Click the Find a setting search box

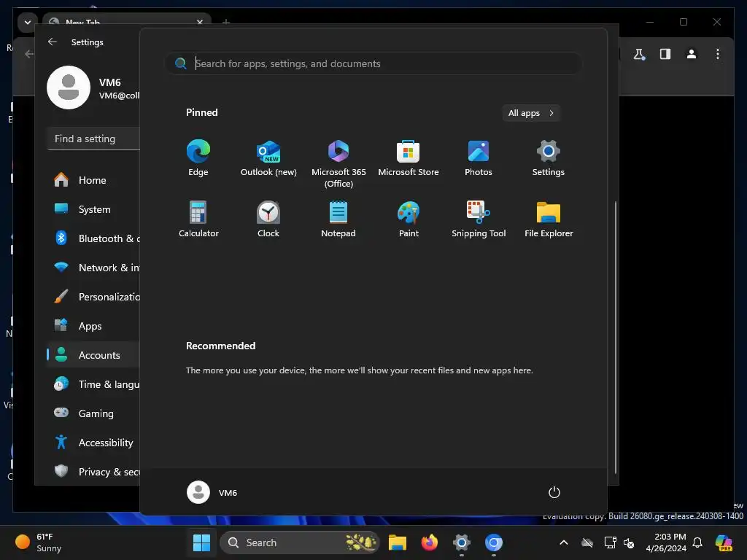coord(94,139)
